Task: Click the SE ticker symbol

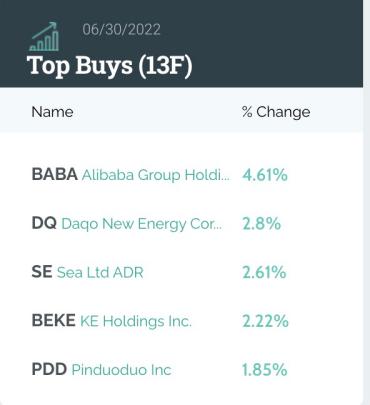Action: (42, 272)
